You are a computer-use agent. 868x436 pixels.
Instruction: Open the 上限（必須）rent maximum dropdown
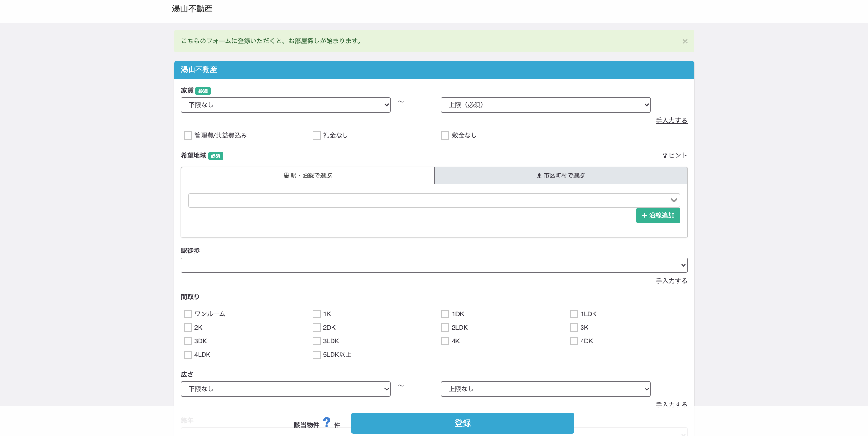pos(545,105)
